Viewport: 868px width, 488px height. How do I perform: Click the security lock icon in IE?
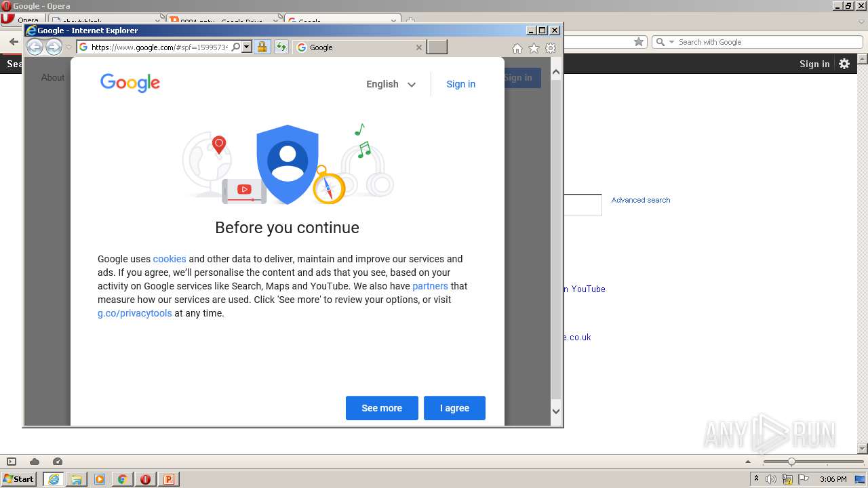pos(262,47)
